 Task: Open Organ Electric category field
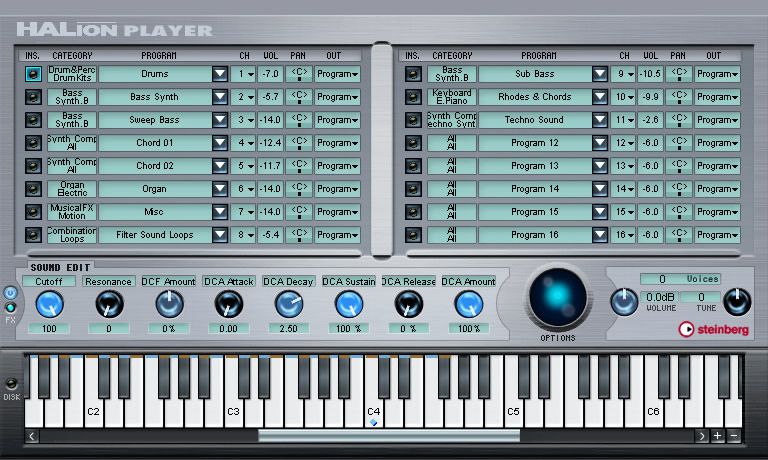click(72, 189)
